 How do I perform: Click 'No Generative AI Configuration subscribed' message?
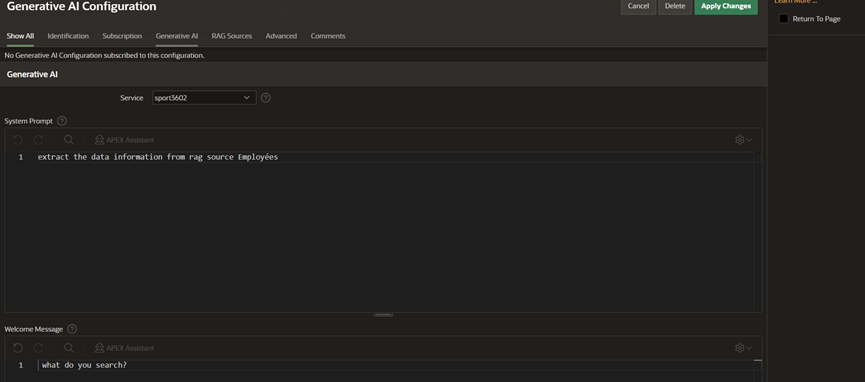(x=104, y=55)
